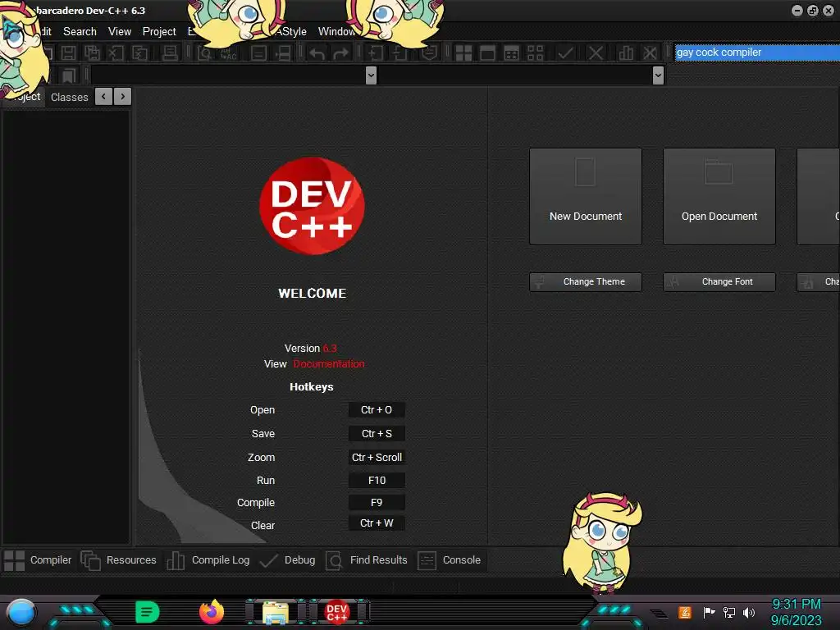Click the Change Theme button

point(586,282)
